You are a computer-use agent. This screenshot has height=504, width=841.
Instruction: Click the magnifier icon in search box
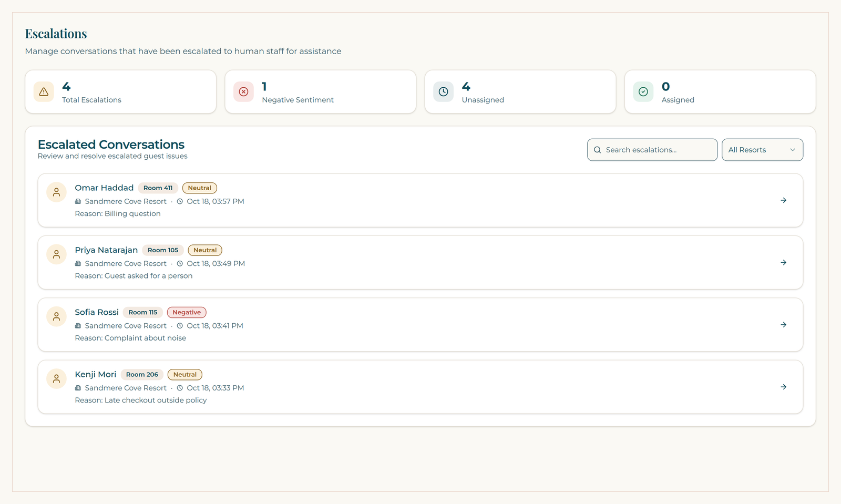coord(597,150)
